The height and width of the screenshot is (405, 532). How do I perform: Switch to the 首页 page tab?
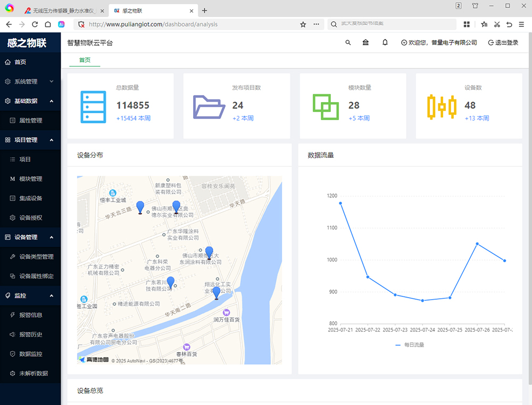click(84, 61)
